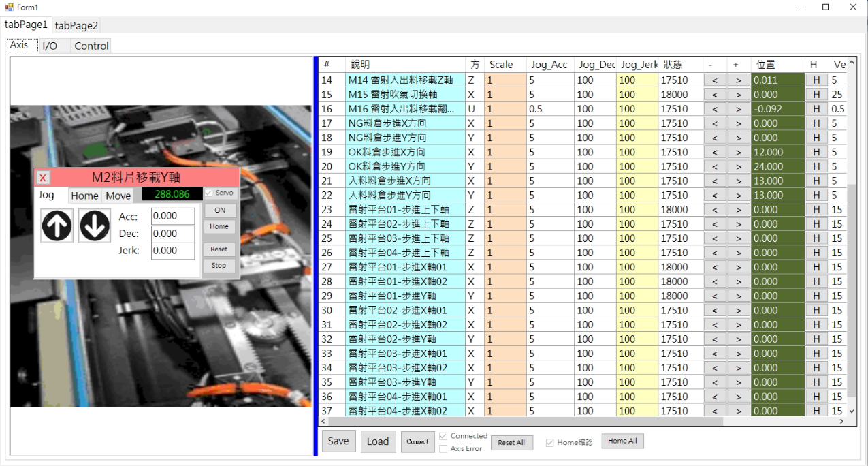Select the cell 'M15 雷射吹氣切換軸'

[x=405, y=95]
